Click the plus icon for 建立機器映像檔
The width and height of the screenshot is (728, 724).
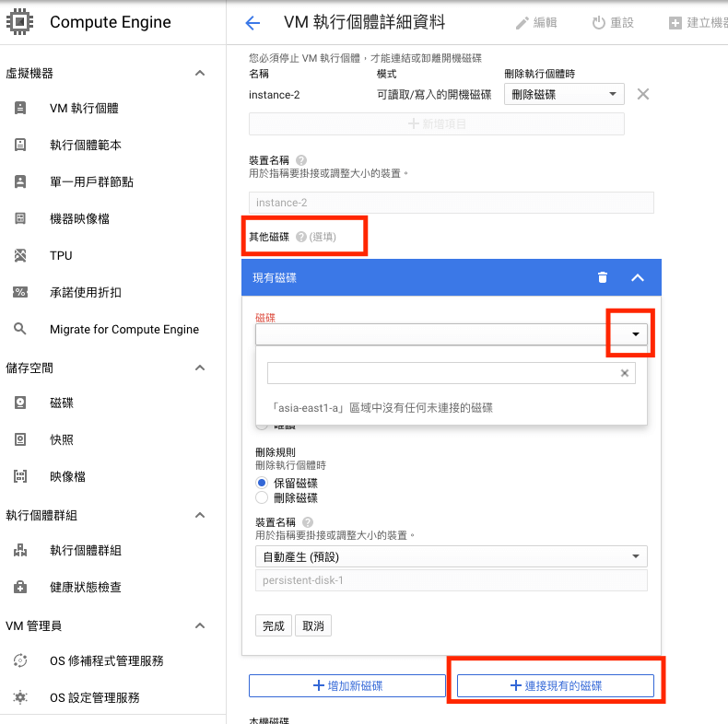675,23
